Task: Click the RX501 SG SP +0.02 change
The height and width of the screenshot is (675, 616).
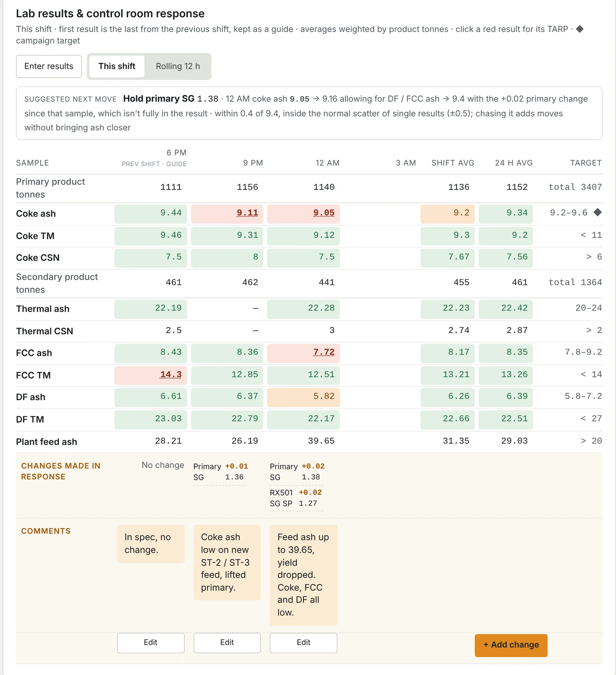Action: 296,498
